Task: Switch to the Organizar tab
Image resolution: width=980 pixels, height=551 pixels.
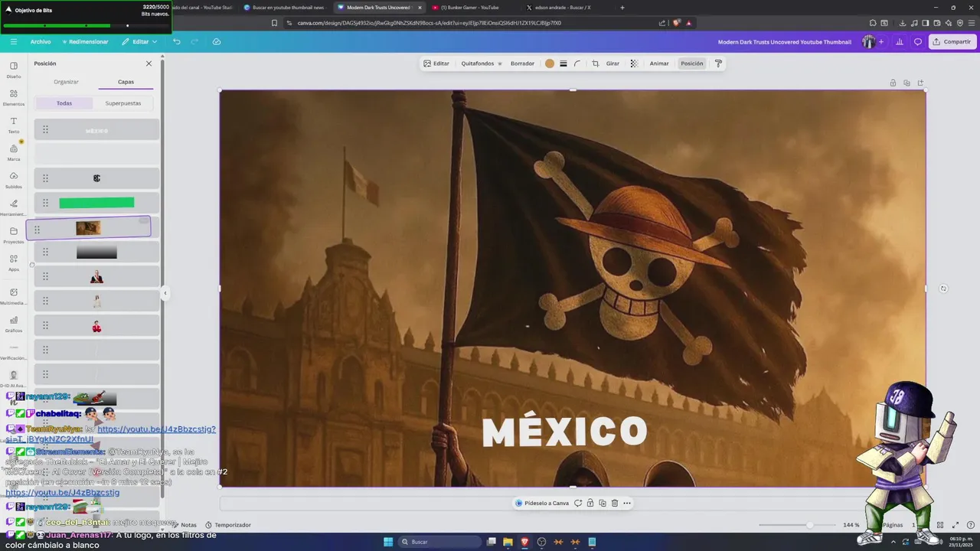Action: (x=66, y=82)
